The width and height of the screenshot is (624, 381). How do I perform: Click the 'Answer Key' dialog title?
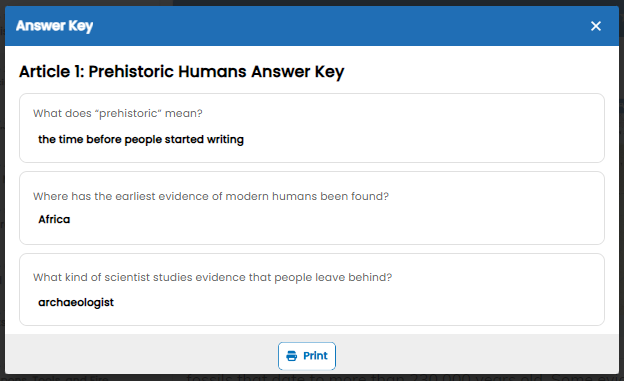tap(55, 26)
